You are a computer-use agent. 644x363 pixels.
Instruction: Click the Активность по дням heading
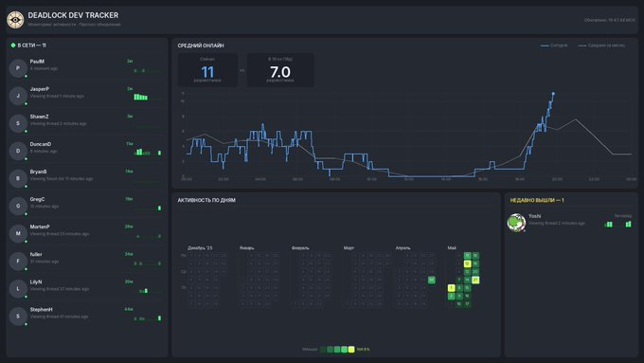point(206,200)
